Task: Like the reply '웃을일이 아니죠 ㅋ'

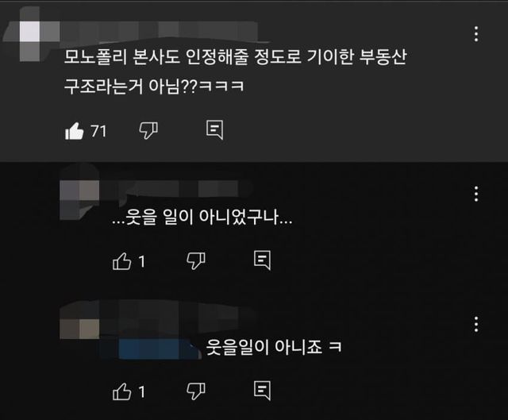Action: (121, 391)
